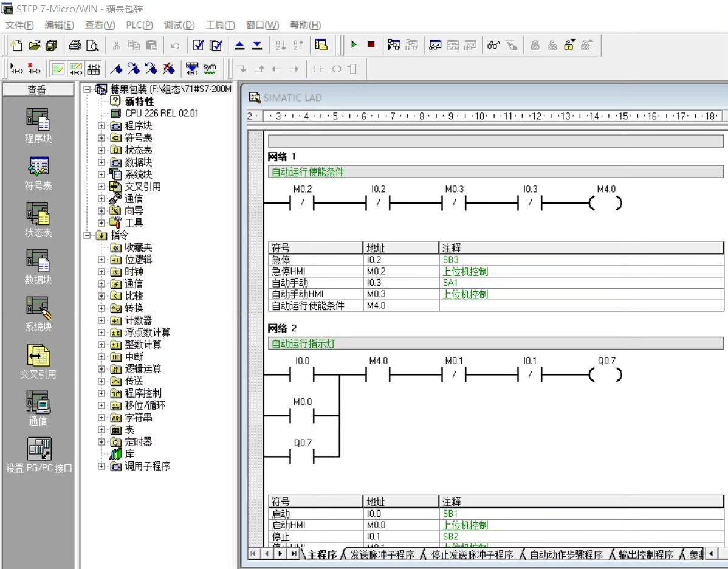Expand the 符号表 tree node

tap(101, 137)
